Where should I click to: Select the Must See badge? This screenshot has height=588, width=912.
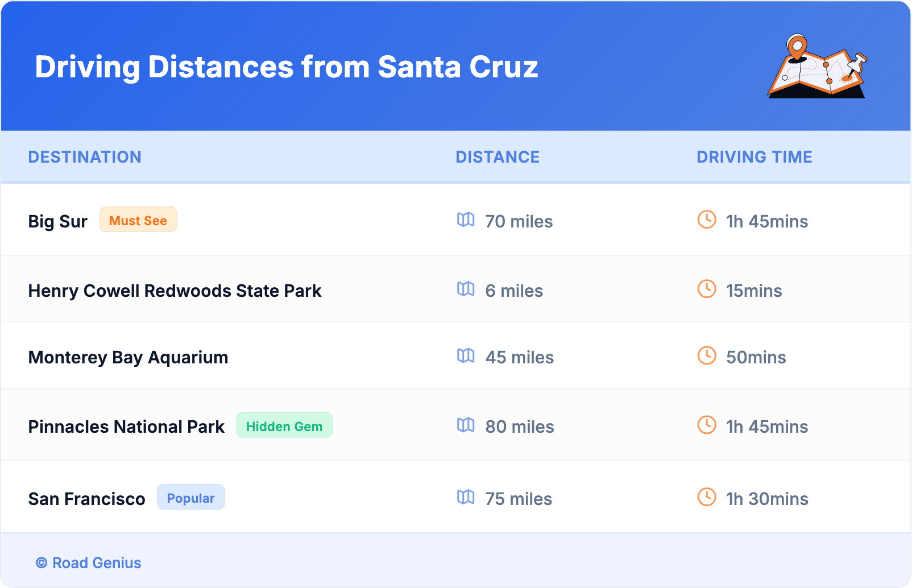tap(138, 220)
